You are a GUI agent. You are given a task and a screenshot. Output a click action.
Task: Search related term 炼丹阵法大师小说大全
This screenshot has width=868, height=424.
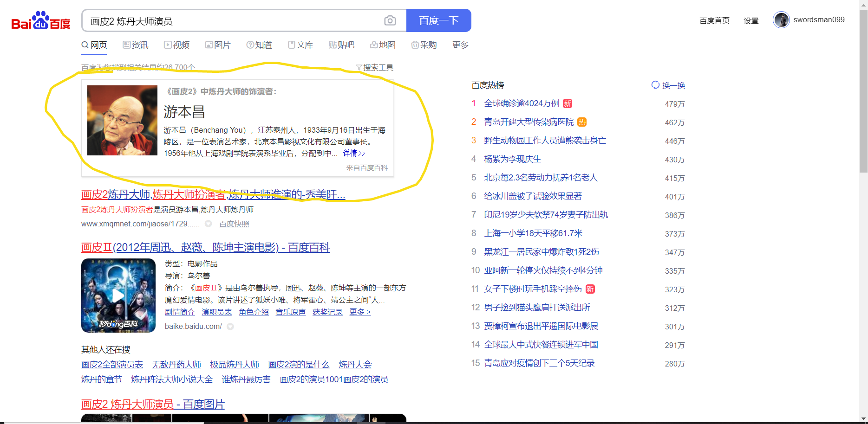click(x=172, y=379)
